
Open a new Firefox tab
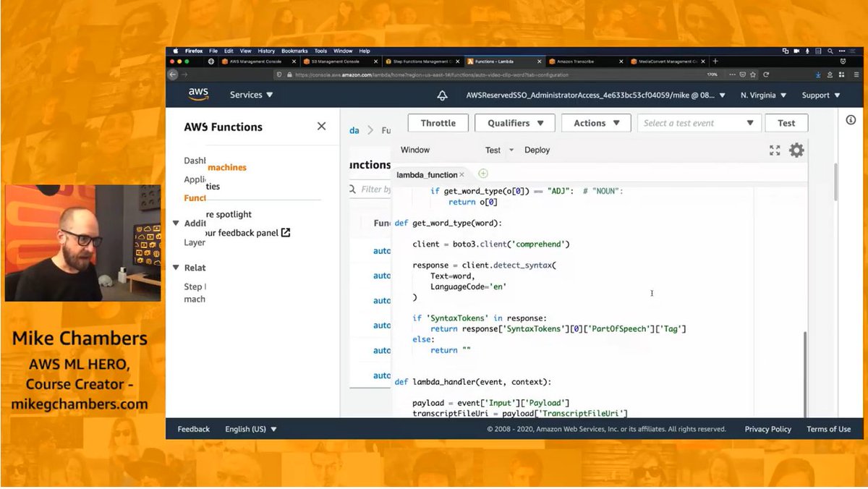715,61
